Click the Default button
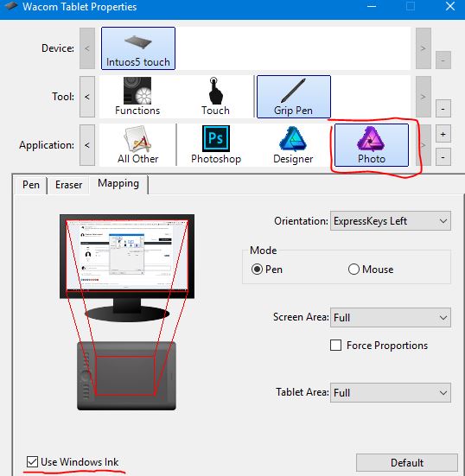This screenshot has height=476, width=465. tap(407, 463)
